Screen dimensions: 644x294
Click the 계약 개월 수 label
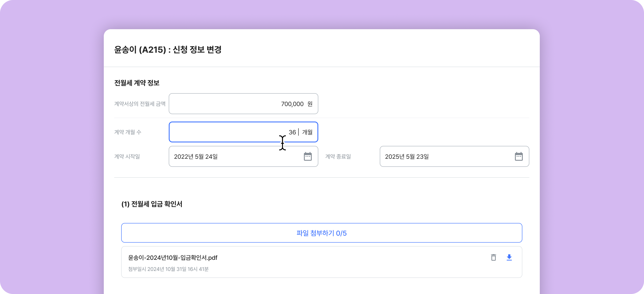click(128, 132)
